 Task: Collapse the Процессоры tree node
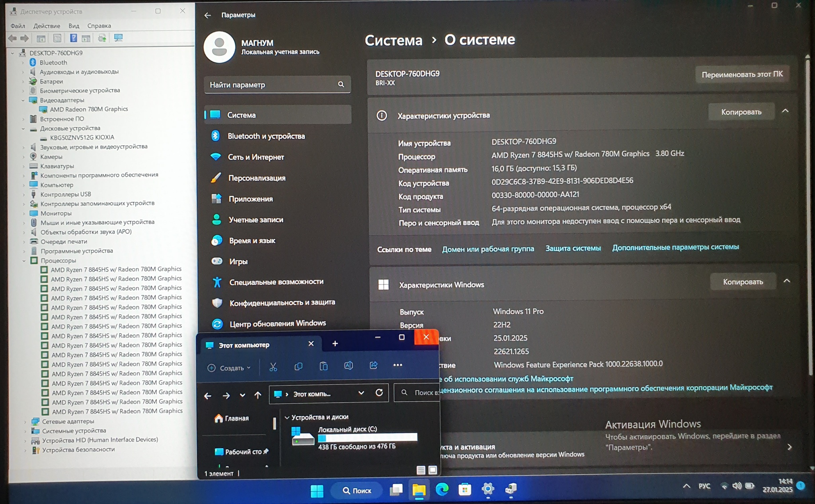point(24,261)
